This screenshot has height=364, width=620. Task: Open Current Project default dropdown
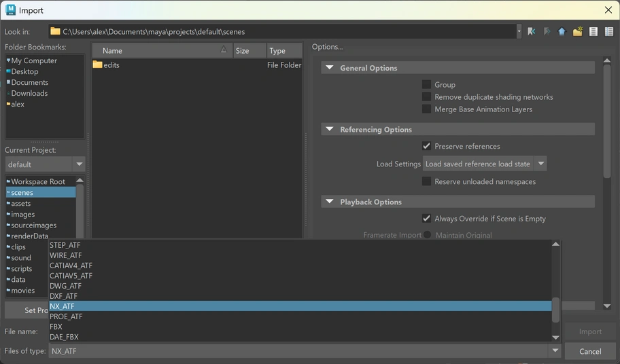coord(45,164)
